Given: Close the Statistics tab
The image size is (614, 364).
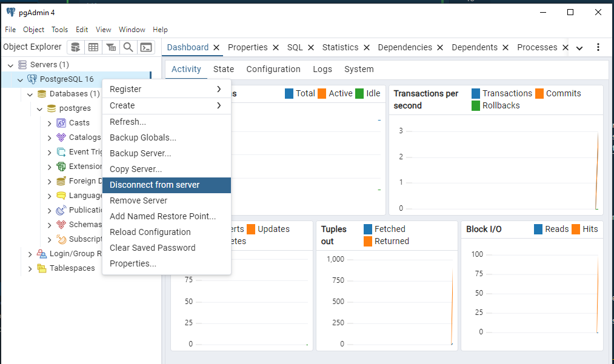Looking at the screenshot, I should click(367, 47).
